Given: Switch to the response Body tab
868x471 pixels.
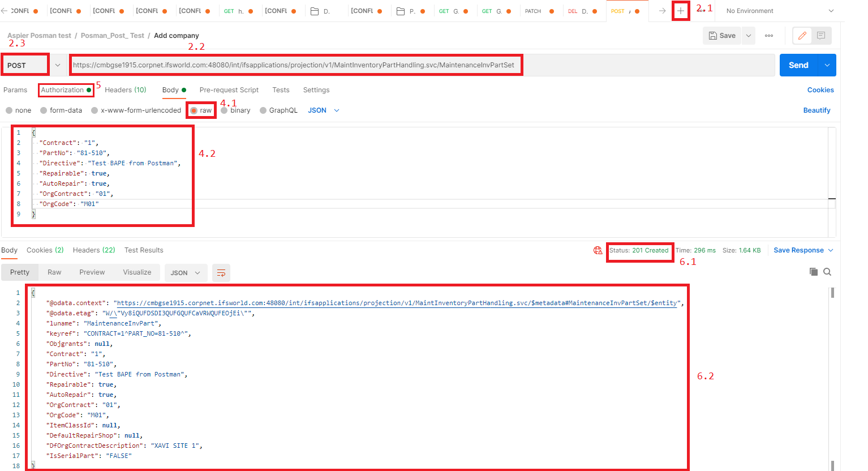Looking at the screenshot, I should tap(9, 250).
